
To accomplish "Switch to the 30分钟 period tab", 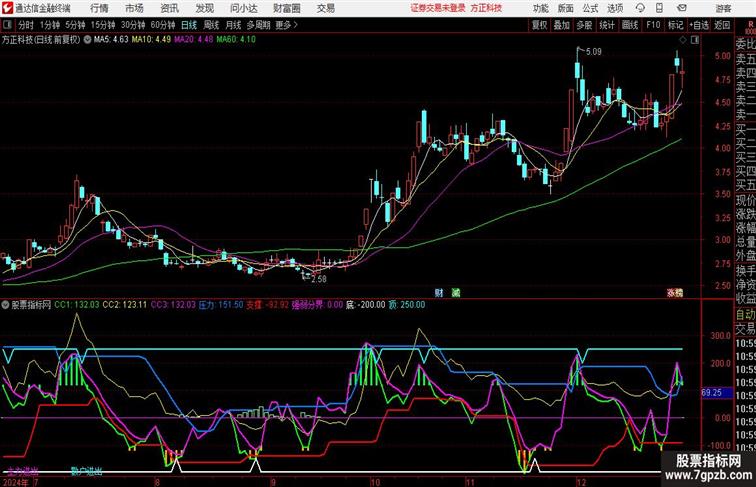I will (133, 25).
